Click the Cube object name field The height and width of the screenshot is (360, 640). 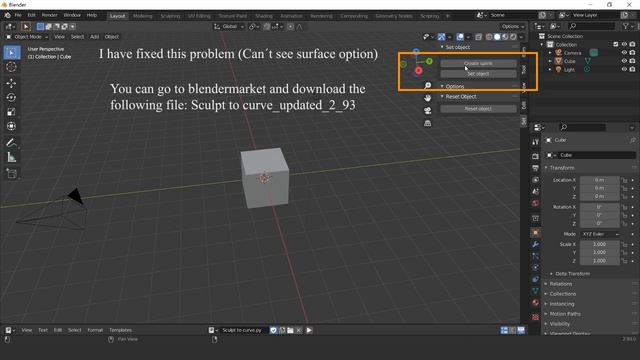[x=596, y=155]
